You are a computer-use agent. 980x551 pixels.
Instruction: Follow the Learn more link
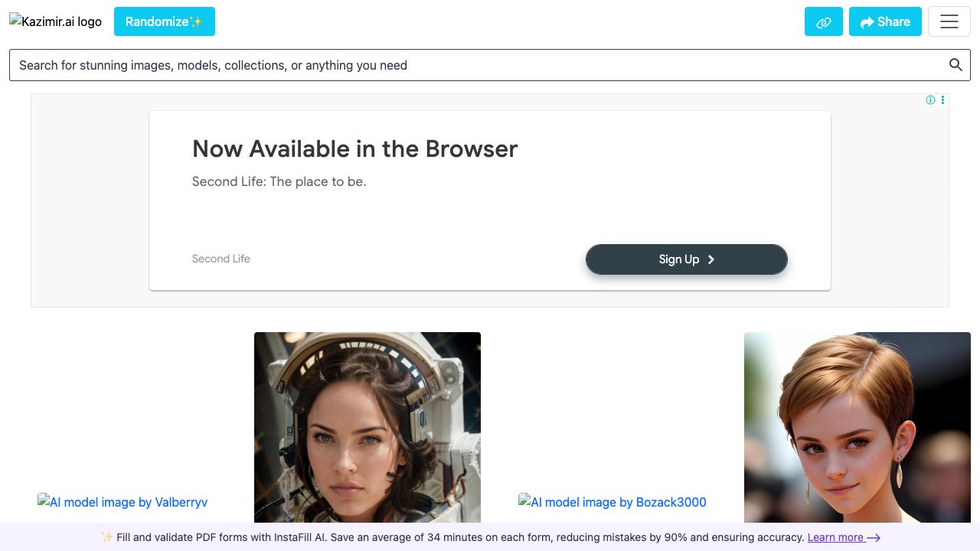click(x=835, y=537)
